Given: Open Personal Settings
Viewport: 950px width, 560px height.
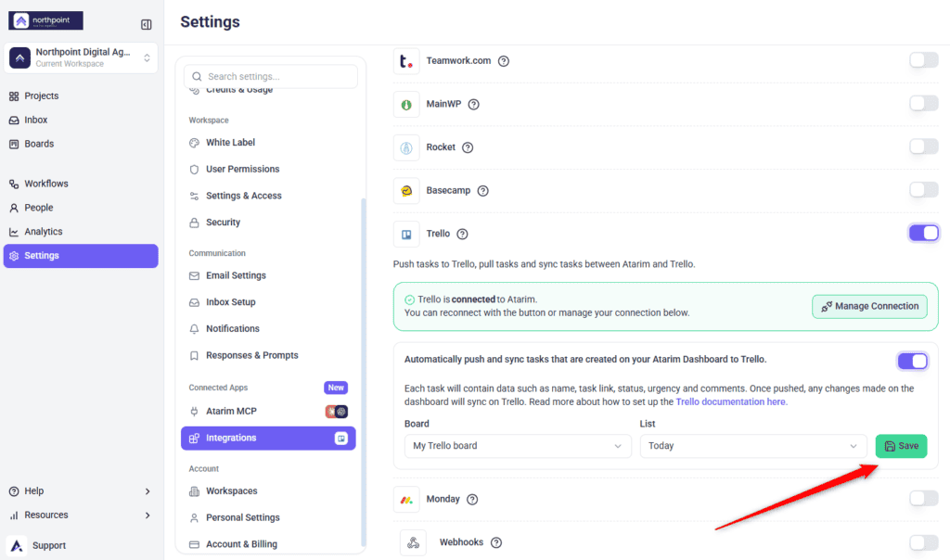Looking at the screenshot, I should 242,517.
